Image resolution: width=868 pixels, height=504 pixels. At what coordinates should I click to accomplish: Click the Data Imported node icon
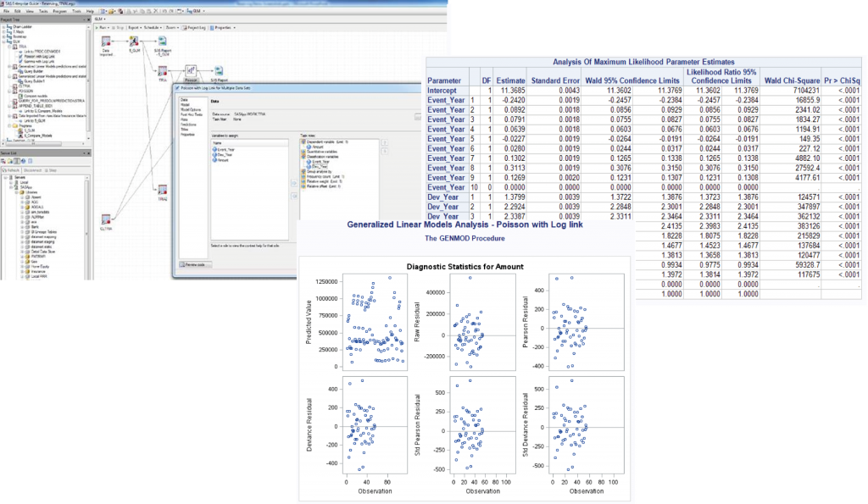point(107,42)
